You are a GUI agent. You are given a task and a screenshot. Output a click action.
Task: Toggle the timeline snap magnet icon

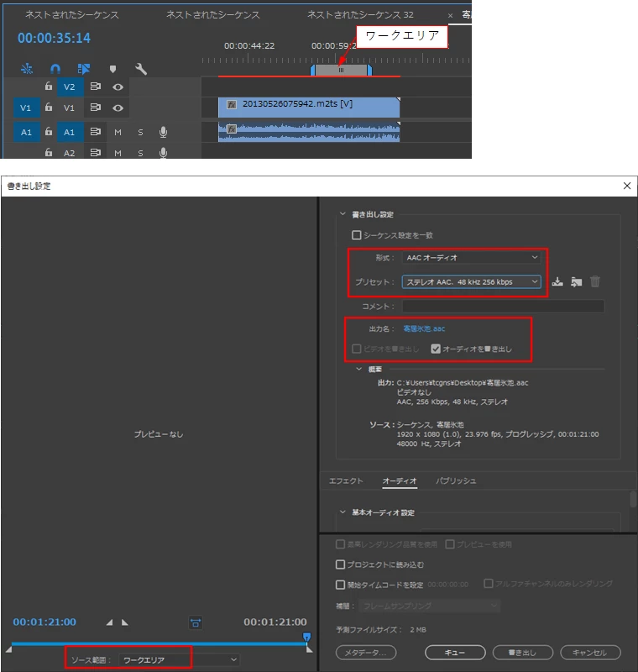pyautogui.click(x=55, y=69)
